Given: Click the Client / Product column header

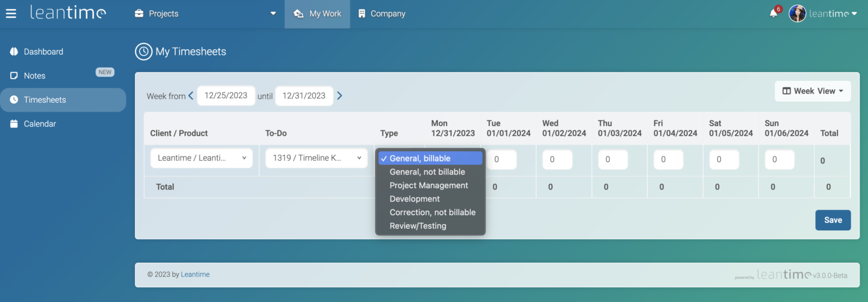Looking at the screenshot, I should (x=179, y=133).
